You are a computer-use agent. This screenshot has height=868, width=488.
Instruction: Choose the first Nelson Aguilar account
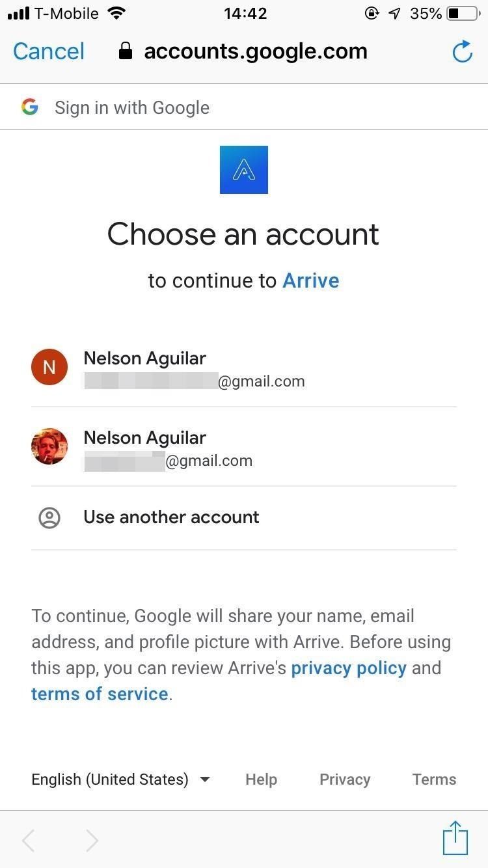click(194, 368)
